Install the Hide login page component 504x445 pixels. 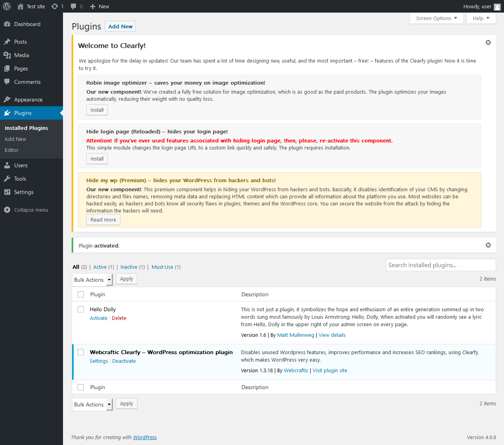tap(97, 159)
